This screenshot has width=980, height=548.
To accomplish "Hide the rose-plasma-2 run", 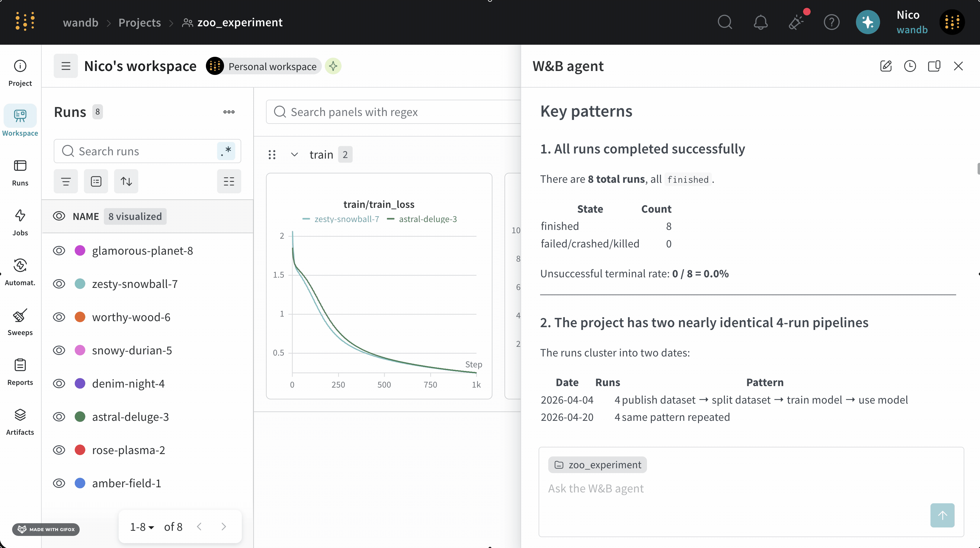I will pos(59,450).
